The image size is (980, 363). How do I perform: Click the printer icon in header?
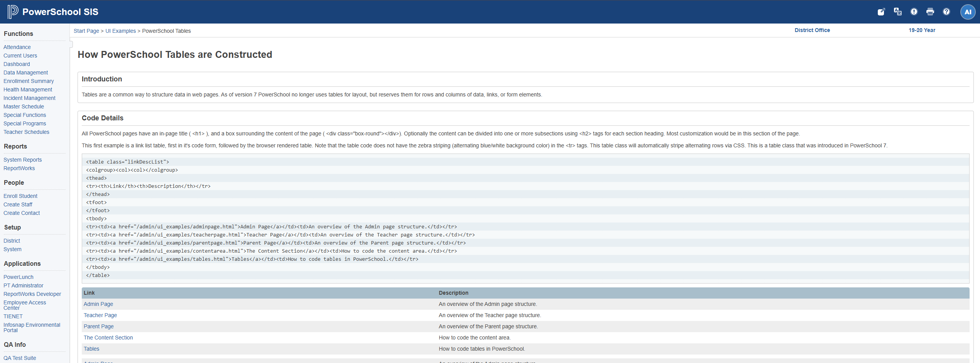click(930, 12)
